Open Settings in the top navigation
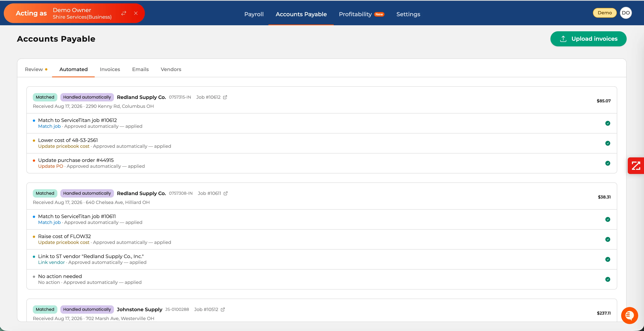 point(408,14)
